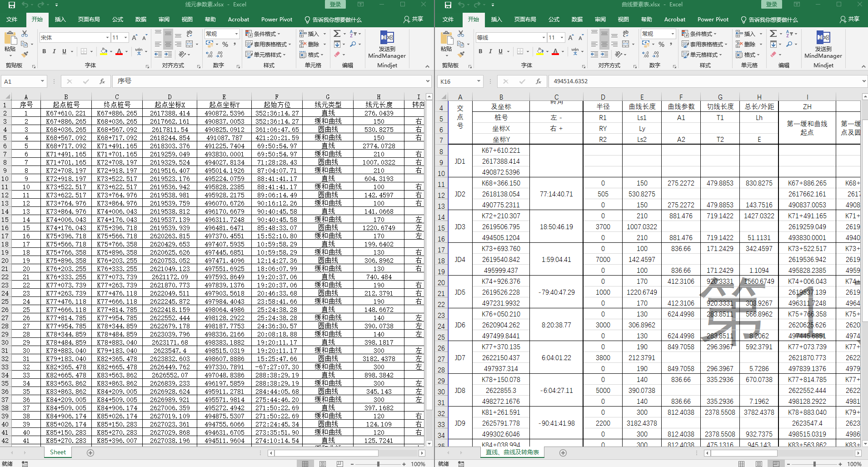Click Wrap Text icon in left window ribbon
The height and width of the screenshot is (467, 868).
click(190, 34)
